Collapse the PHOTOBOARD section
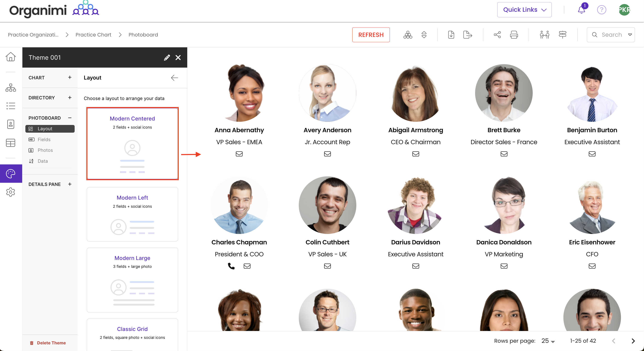 point(70,118)
